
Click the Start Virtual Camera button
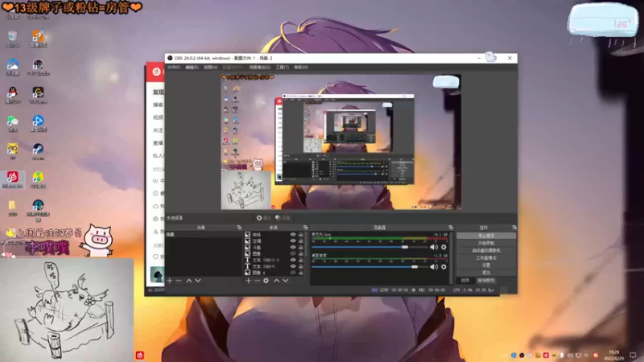tap(486, 251)
